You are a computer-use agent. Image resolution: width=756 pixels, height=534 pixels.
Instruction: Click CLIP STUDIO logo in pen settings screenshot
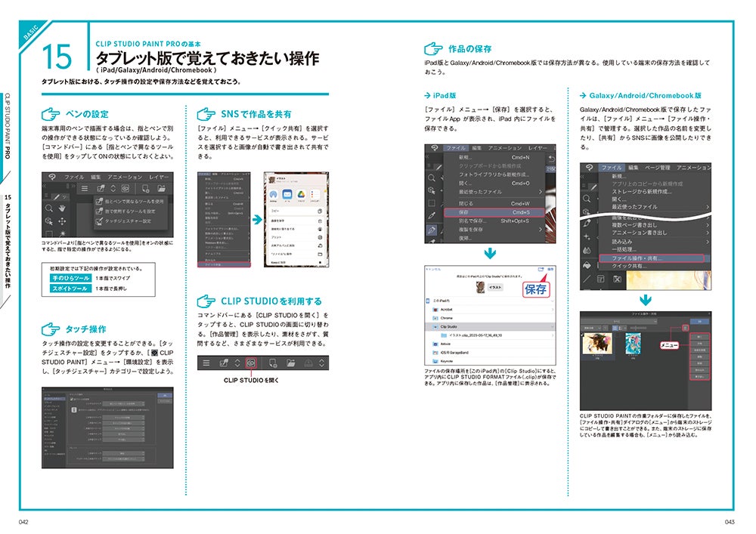[x=52, y=177]
